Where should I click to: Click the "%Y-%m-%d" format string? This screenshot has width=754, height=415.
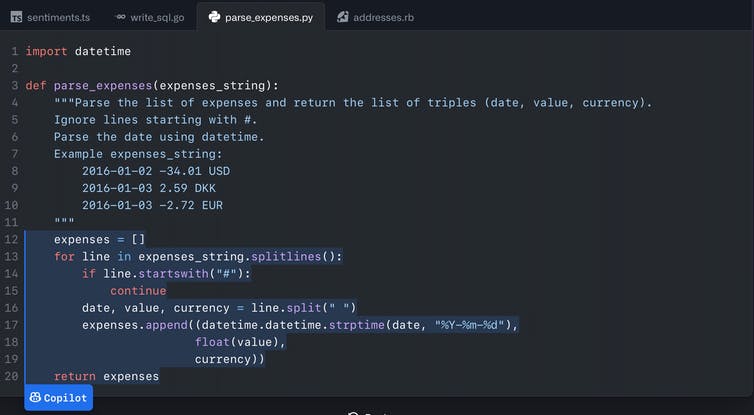tap(474, 325)
